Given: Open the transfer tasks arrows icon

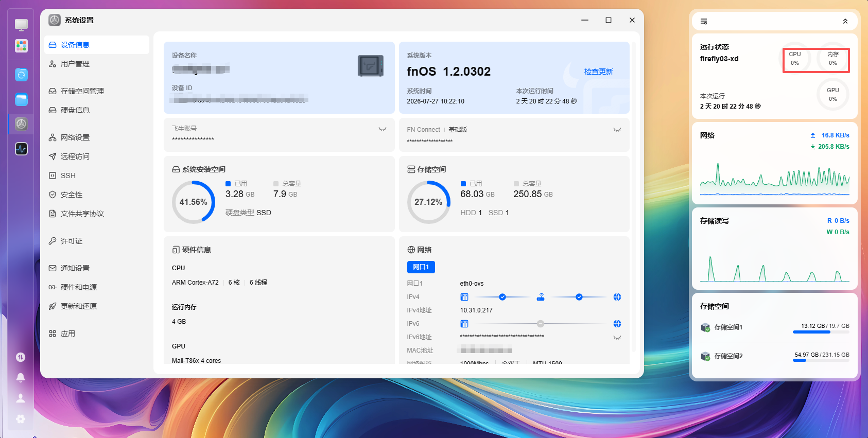Looking at the screenshot, I should point(21,357).
